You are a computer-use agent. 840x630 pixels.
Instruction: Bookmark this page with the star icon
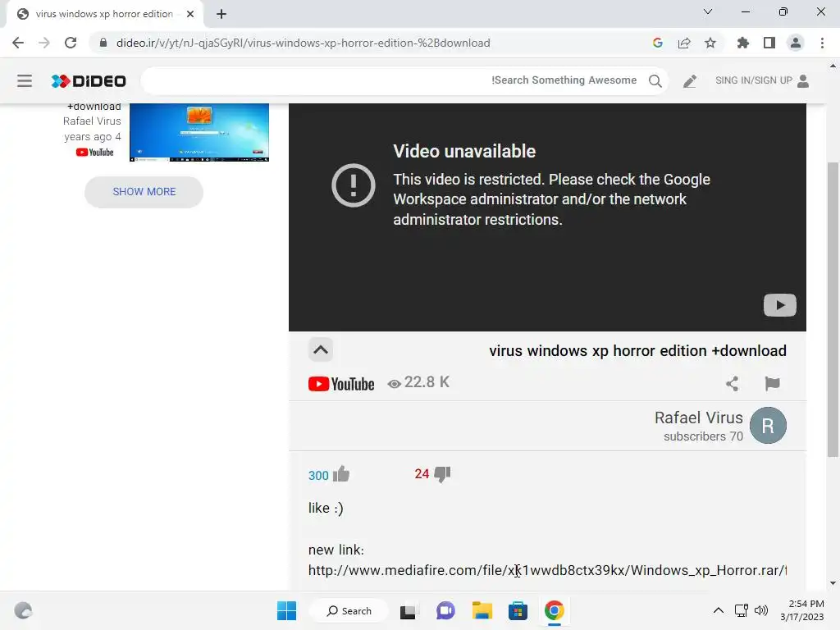tap(710, 43)
